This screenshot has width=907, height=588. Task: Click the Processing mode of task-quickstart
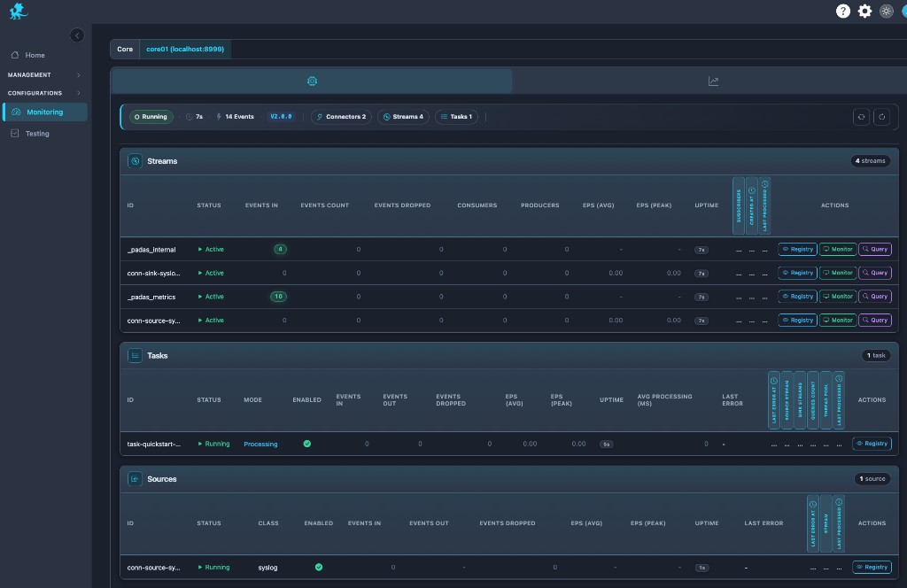[x=260, y=444]
